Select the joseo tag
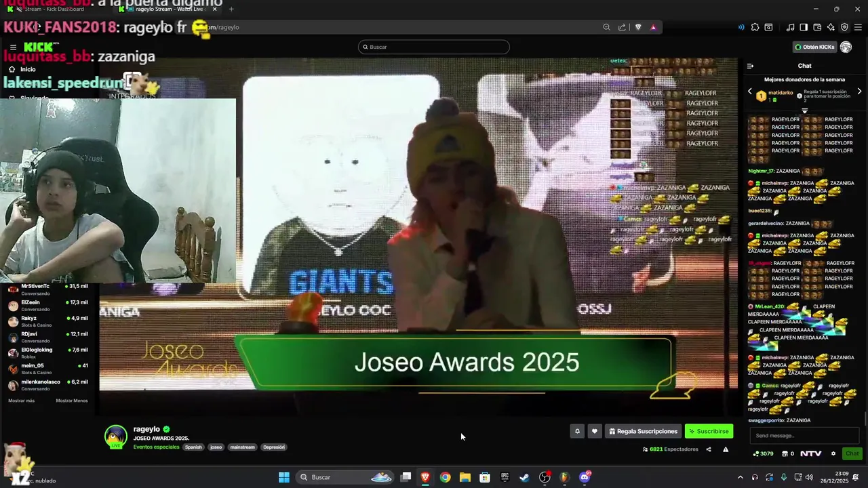This screenshot has height=488, width=868. [216, 447]
